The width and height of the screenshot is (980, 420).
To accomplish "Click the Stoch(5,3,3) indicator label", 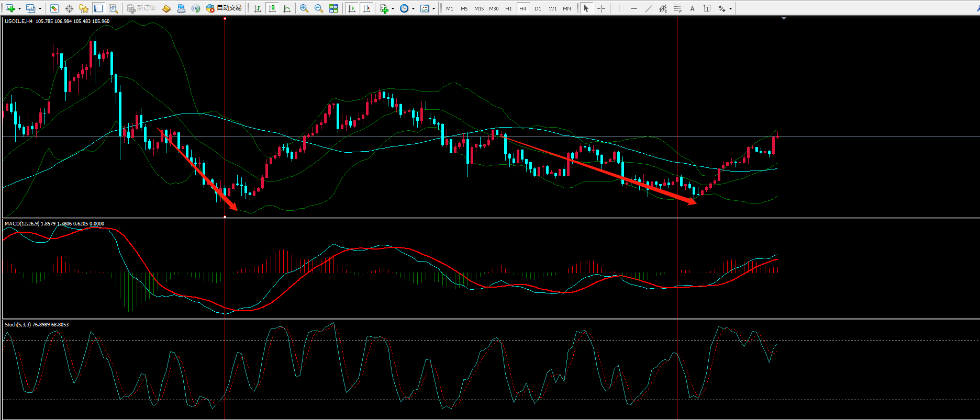I will (x=37, y=325).
